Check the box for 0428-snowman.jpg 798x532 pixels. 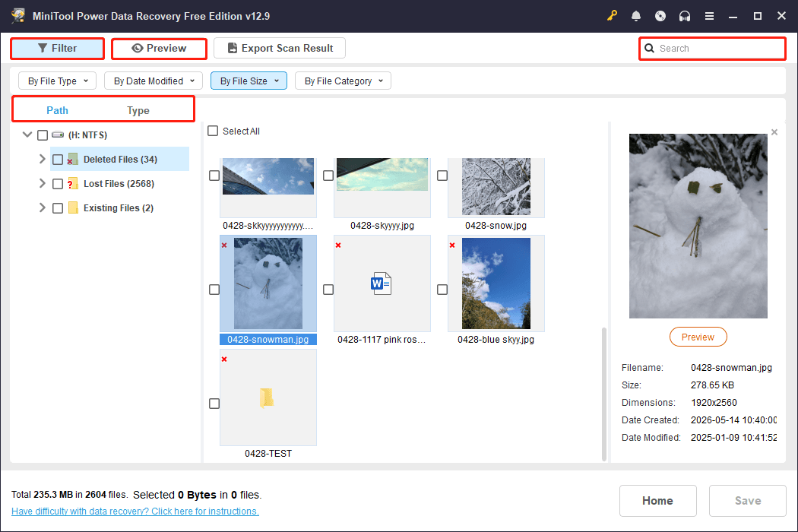tap(214, 289)
